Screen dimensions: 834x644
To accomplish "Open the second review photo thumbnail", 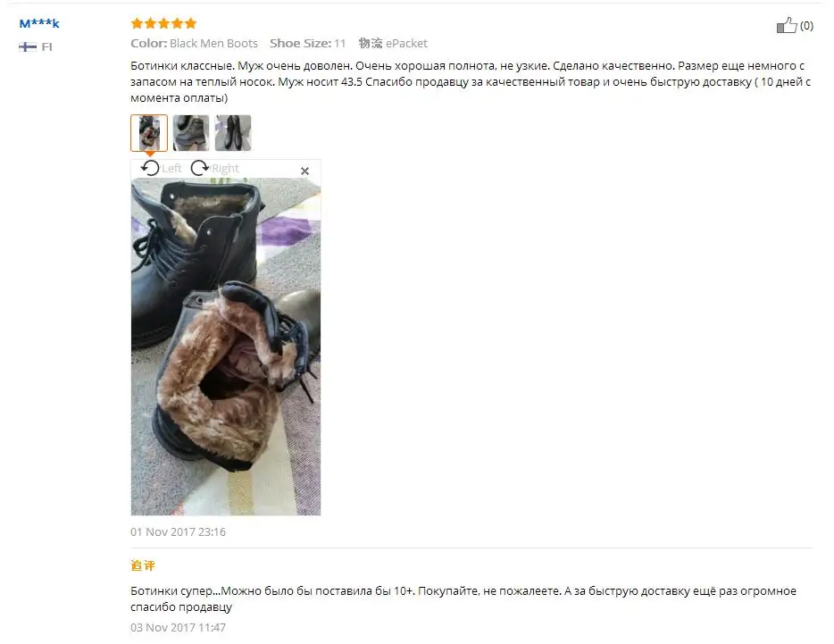I will 191,133.
